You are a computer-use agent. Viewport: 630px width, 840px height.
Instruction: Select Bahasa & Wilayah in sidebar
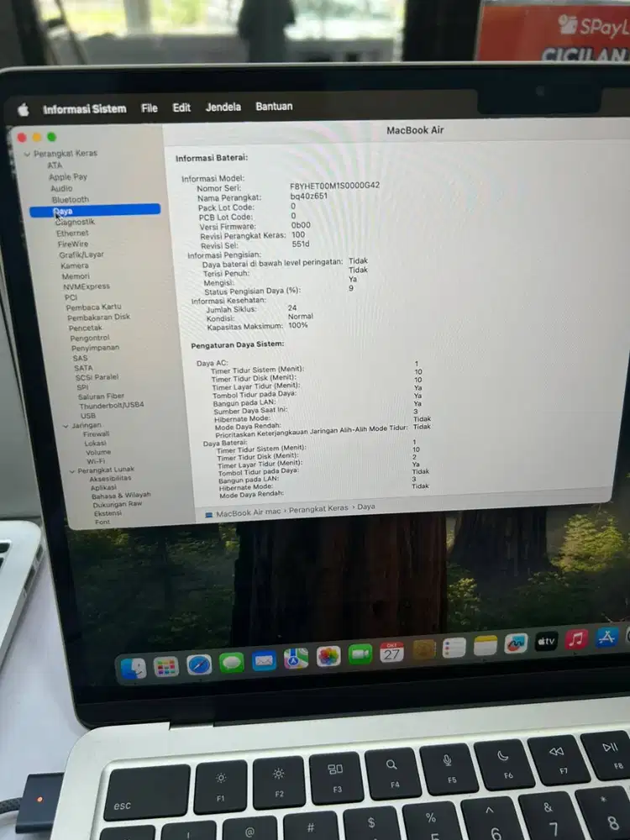[121, 496]
